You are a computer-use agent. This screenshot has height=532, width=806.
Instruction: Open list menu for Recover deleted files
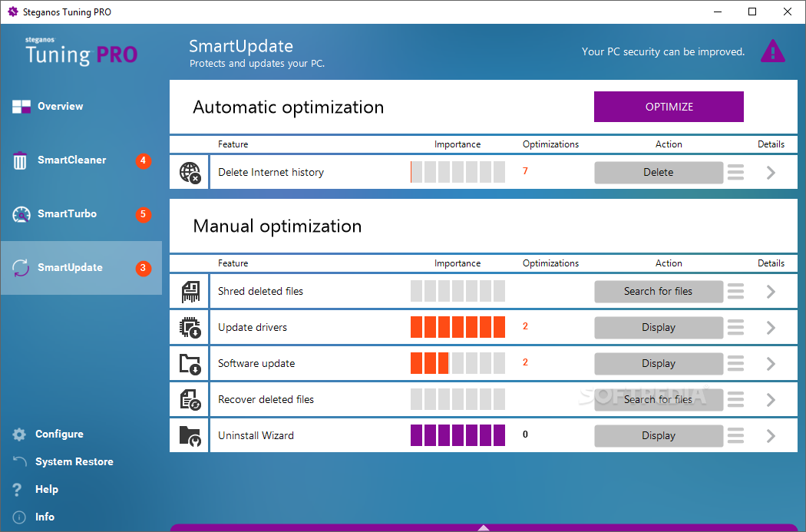pyautogui.click(x=735, y=399)
